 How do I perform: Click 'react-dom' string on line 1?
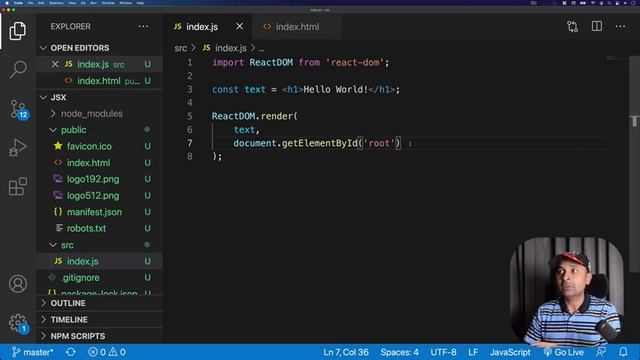[x=355, y=62]
